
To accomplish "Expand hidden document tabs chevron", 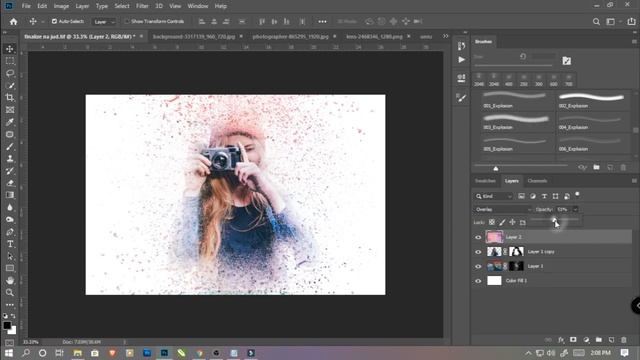I will (x=445, y=36).
